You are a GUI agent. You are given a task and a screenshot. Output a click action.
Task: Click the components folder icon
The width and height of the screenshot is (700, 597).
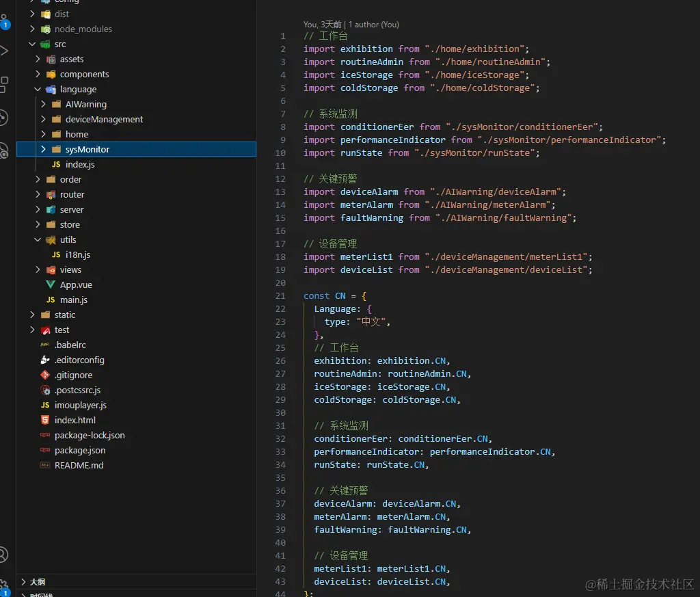pyautogui.click(x=51, y=75)
